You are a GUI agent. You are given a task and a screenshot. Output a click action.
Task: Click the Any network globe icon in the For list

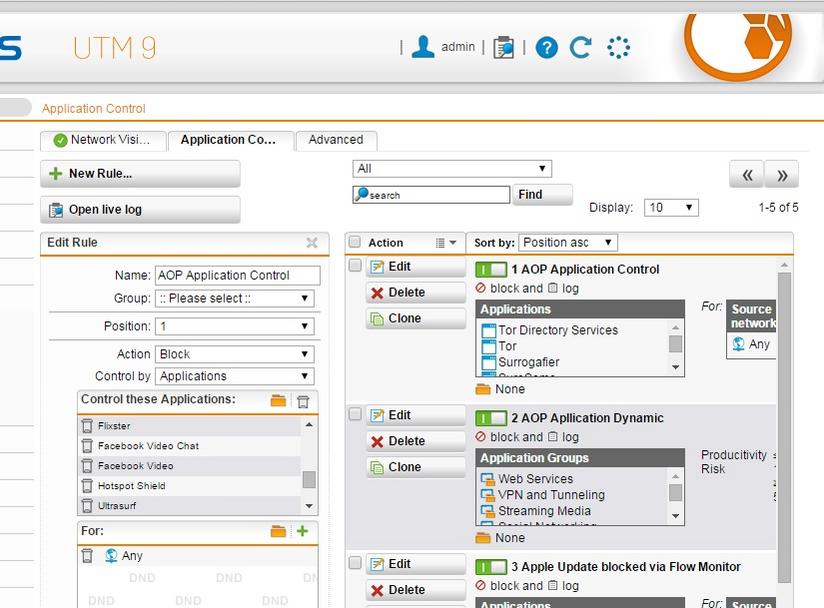[111, 555]
